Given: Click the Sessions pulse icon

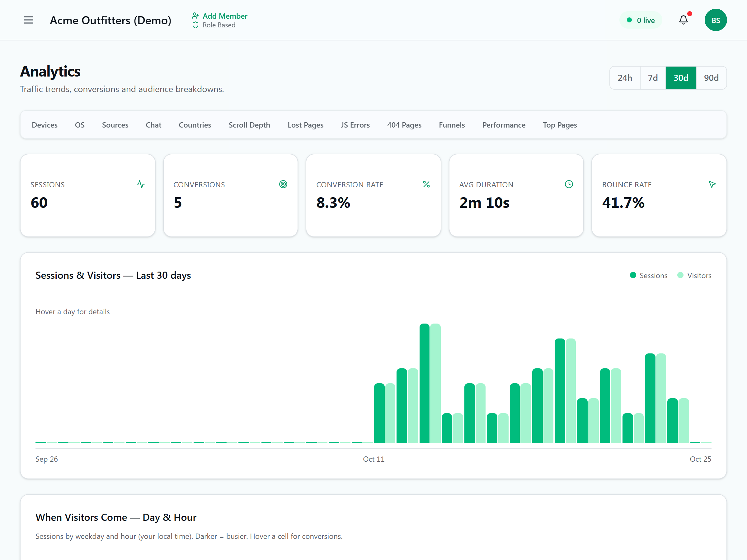Looking at the screenshot, I should 141,184.
